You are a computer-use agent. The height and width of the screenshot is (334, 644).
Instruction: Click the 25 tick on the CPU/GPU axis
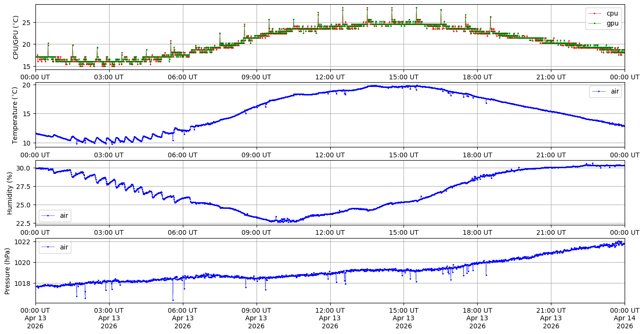(26, 22)
